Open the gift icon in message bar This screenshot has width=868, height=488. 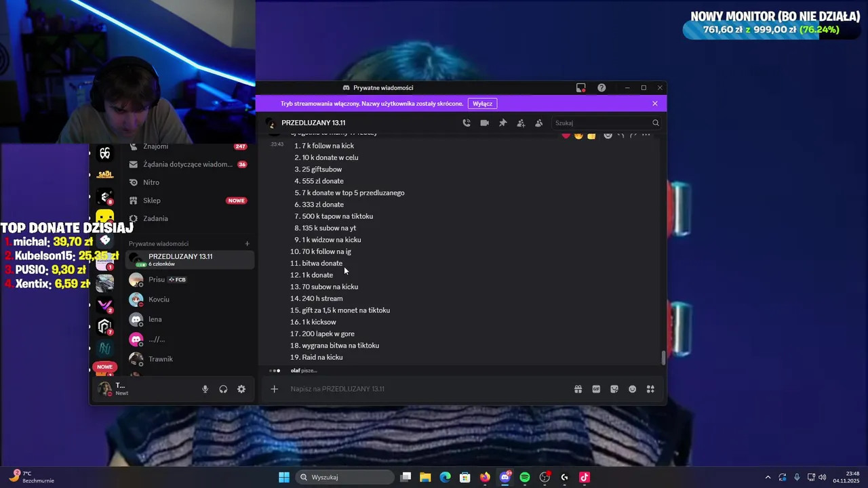pyautogui.click(x=578, y=389)
